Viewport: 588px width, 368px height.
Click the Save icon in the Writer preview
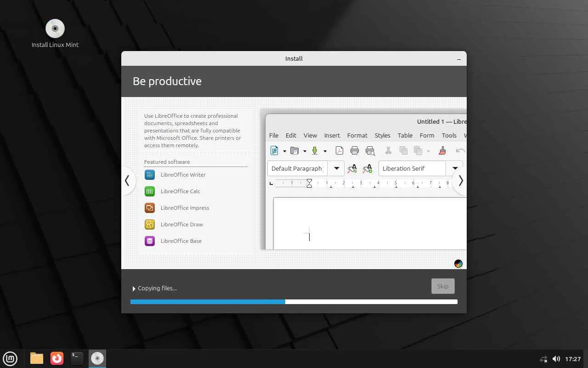315,150
